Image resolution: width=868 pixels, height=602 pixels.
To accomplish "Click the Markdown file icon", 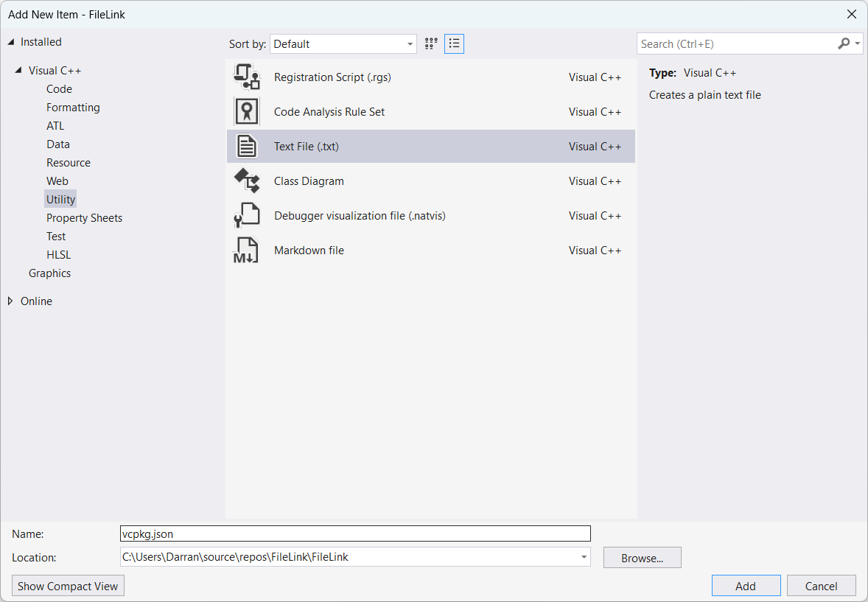I will click(x=246, y=251).
